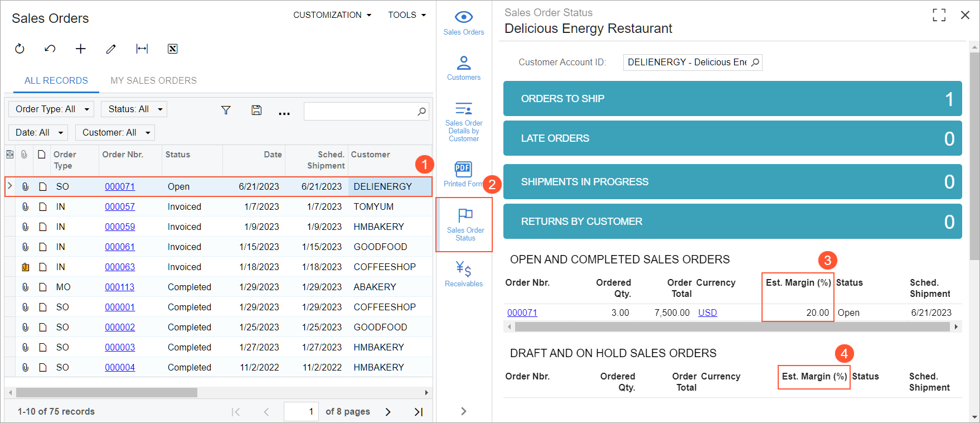Open the Sales Order Status panel
Image resolution: width=980 pixels, height=423 pixels.
click(x=465, y=224)
